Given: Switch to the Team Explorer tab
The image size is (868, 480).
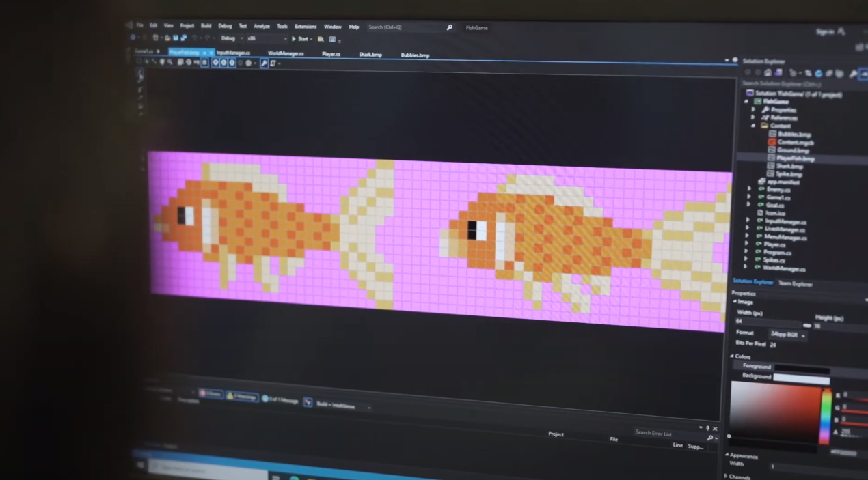Looking at the screenshot, I should coord(796,283).
